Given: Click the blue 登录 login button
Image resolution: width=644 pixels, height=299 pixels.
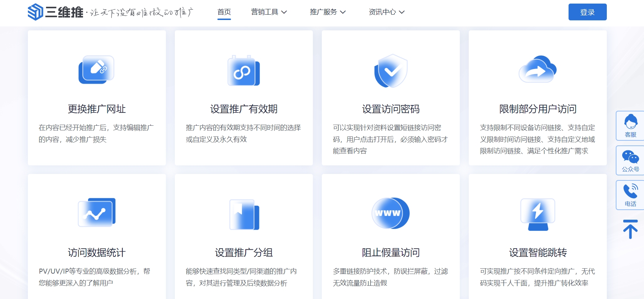Looking at the screenshot, I should pyautogui.click(x=587, y=12).
